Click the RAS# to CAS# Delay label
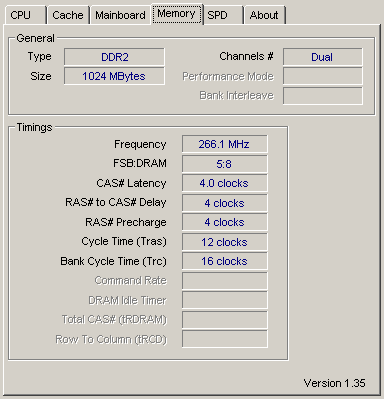 click(x=116, y=203)
